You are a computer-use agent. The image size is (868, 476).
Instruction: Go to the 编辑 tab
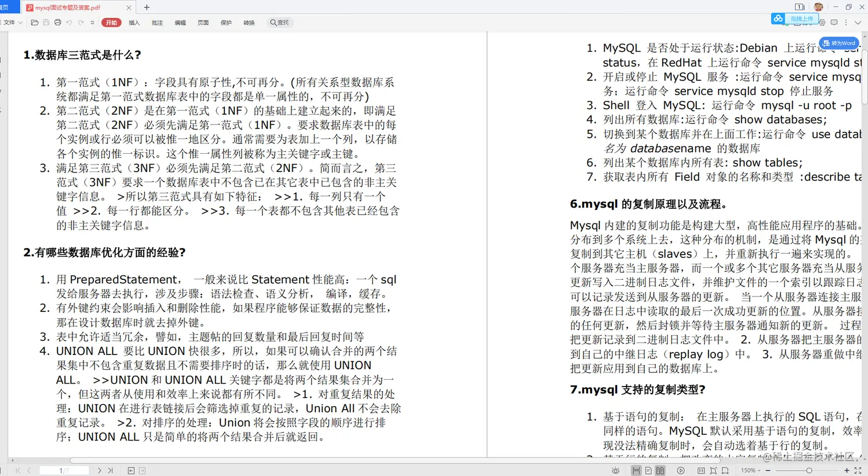click(x=180, y=22)
